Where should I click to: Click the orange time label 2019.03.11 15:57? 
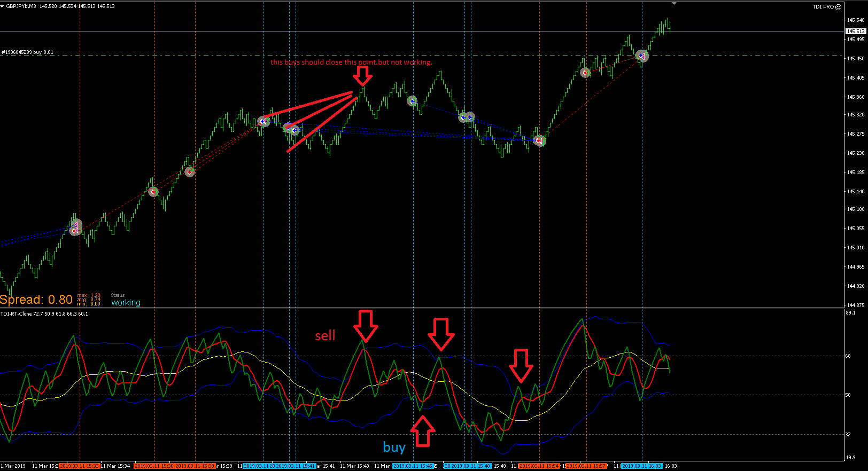pyautogui.click(x=586, y=466)
